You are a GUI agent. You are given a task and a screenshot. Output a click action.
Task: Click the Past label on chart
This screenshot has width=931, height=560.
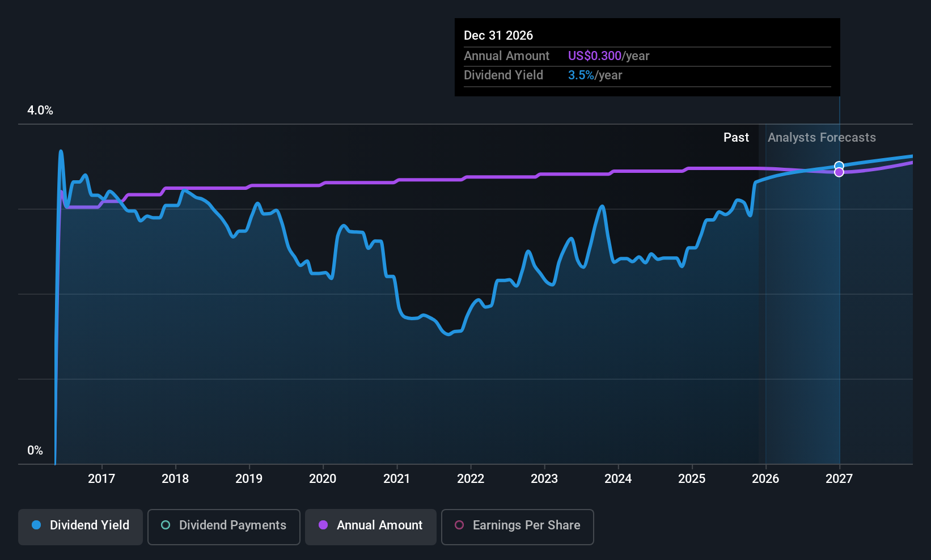click(x=736, y=138)
